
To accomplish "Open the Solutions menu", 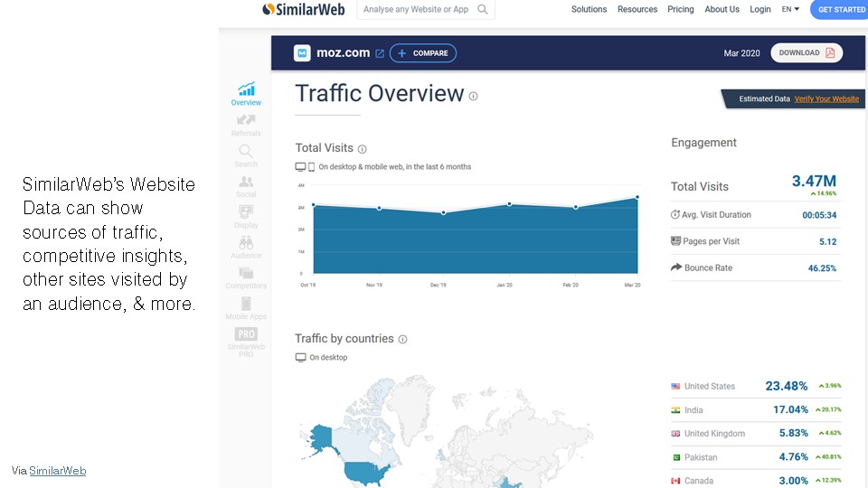I will [589, 9].
